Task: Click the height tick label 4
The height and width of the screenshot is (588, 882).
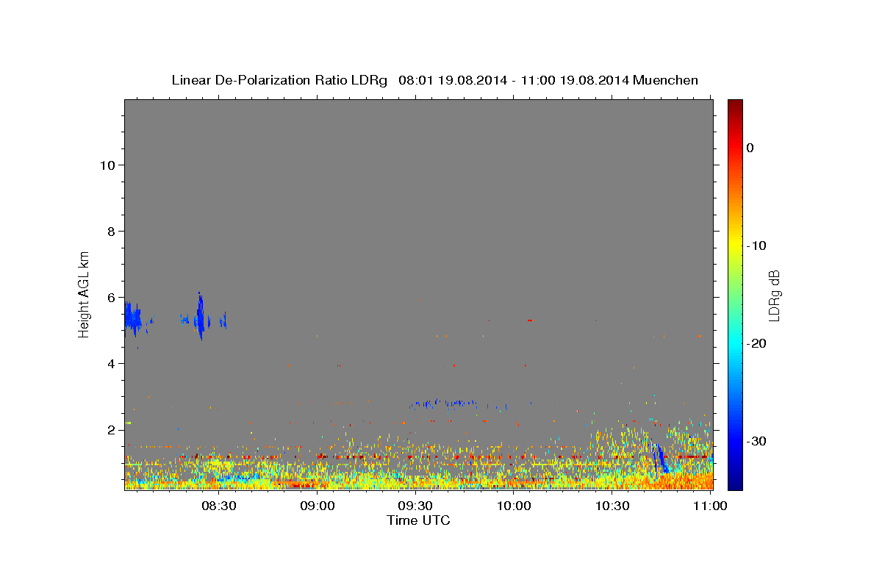Action: pos(110,363)
